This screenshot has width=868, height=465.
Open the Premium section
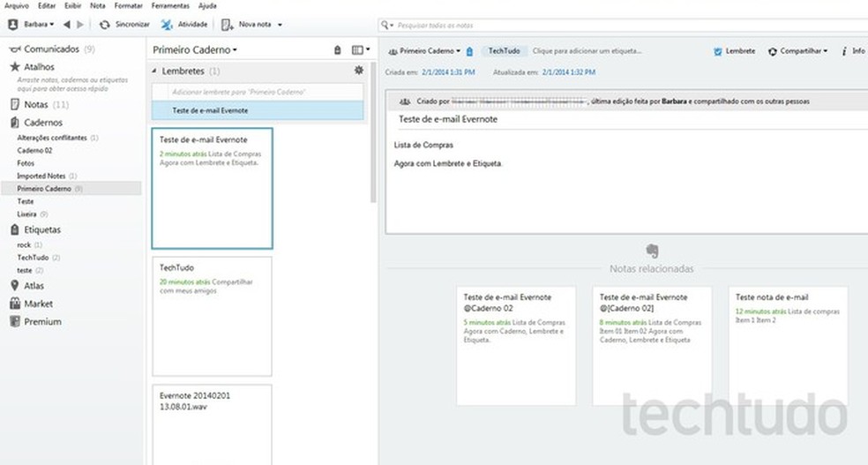click(x=35, y=322)
